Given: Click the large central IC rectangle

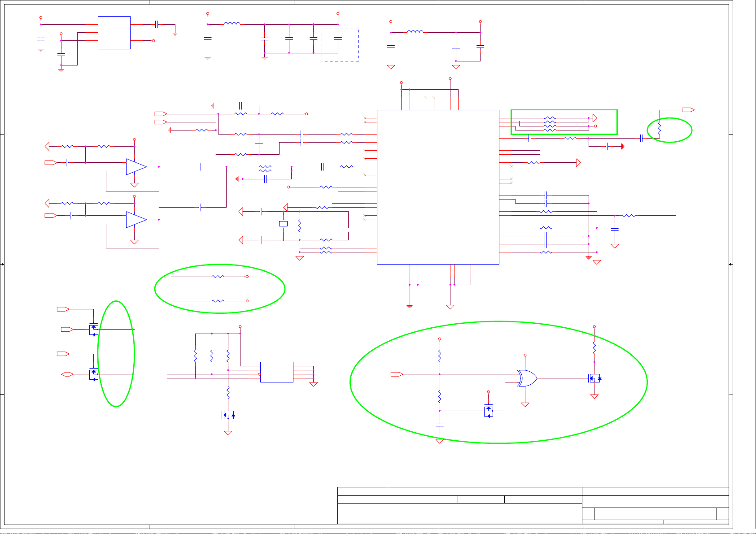Looking at the screenshot, I should tap(438, 187).
